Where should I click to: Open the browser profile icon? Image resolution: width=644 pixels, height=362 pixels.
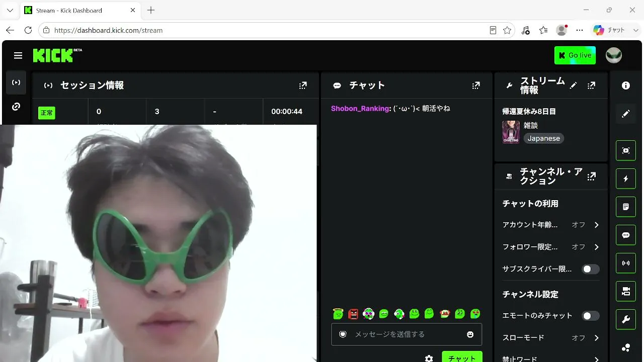click(x=561, y=30)
